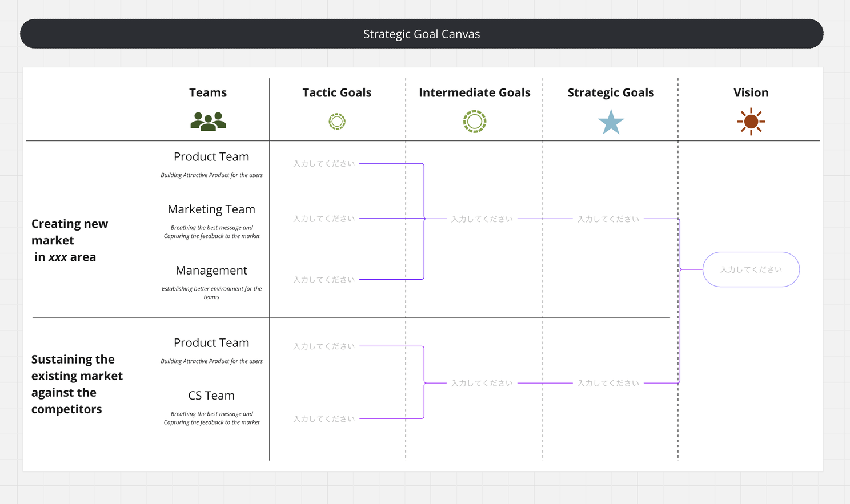Image resolution: width=850 pixels, height=504 pixels.
Task: Click the Vision rounded input box
Action: tap(751, 269)
